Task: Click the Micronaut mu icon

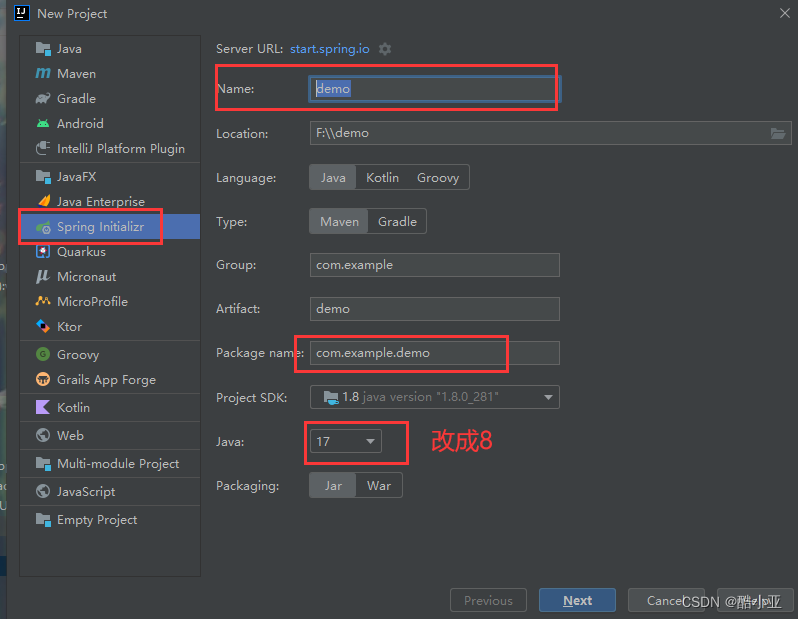Action: point(43,276)
